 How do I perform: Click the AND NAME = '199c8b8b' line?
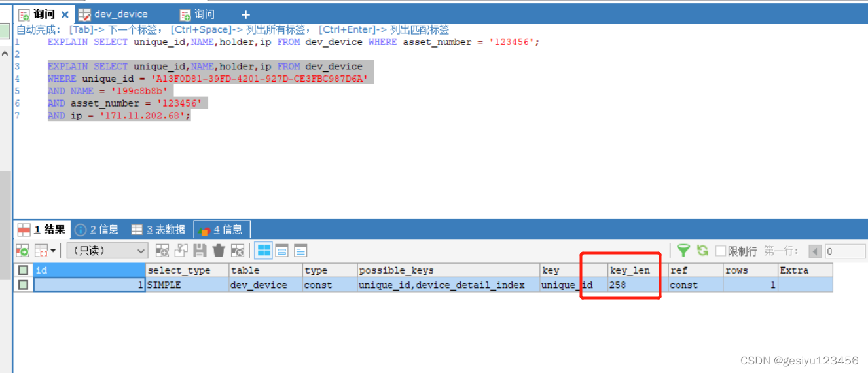(107, 91)
